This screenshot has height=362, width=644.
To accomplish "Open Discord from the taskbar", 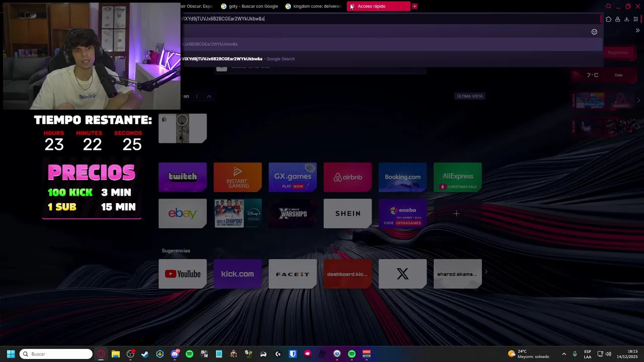I will pyautogui.click(x=175, y=354).
